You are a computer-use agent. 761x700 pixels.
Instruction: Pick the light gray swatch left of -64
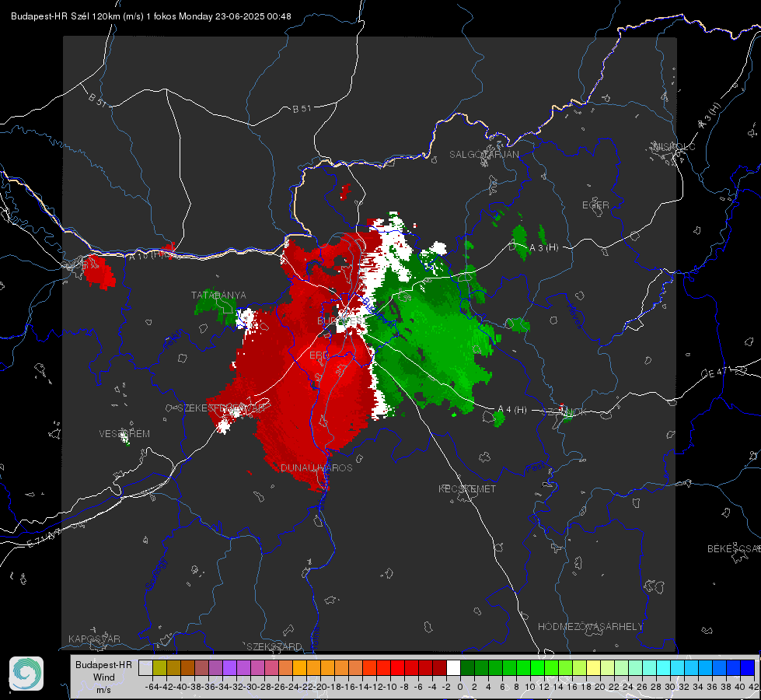coord(145,667)
